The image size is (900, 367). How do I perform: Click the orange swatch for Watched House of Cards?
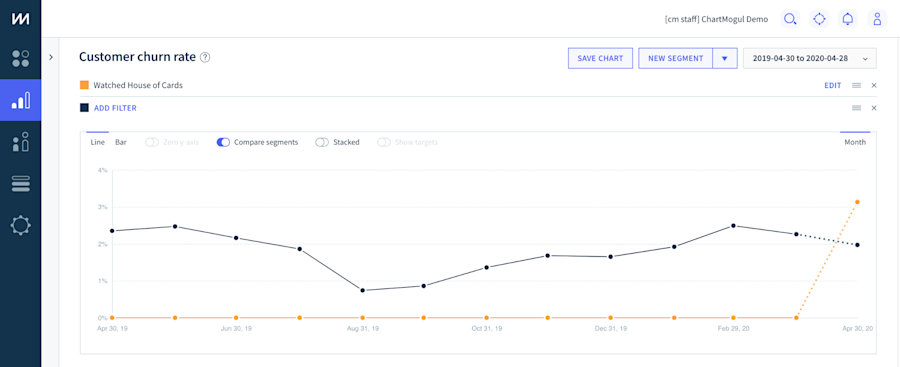click(84, 86)
